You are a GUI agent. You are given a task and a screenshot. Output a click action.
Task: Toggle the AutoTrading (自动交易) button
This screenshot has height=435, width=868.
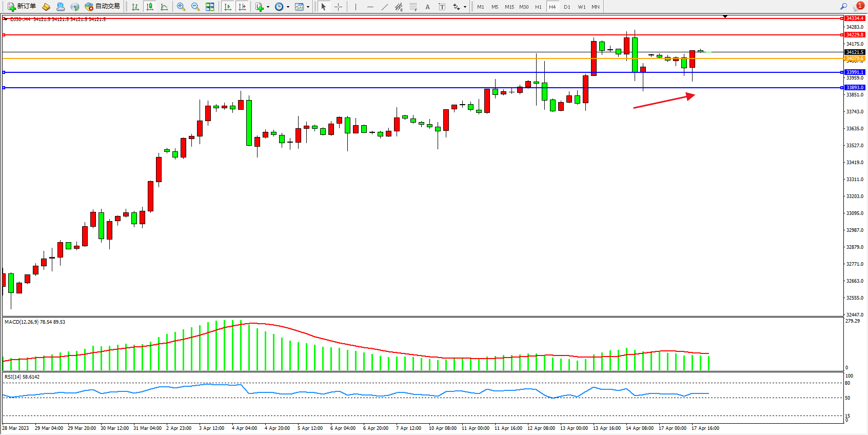click(103, 7)
